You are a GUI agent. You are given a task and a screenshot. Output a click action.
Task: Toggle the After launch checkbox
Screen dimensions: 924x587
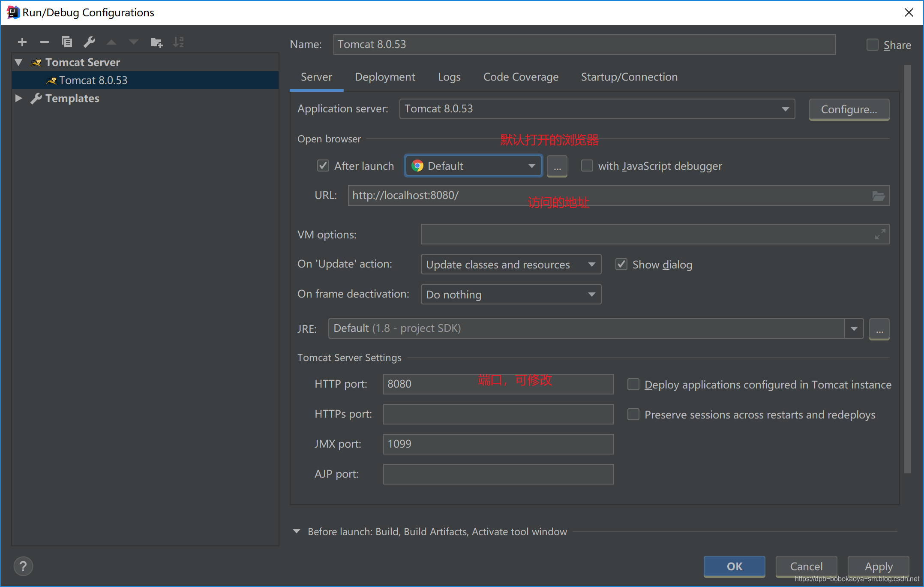(x=323, y=166)
